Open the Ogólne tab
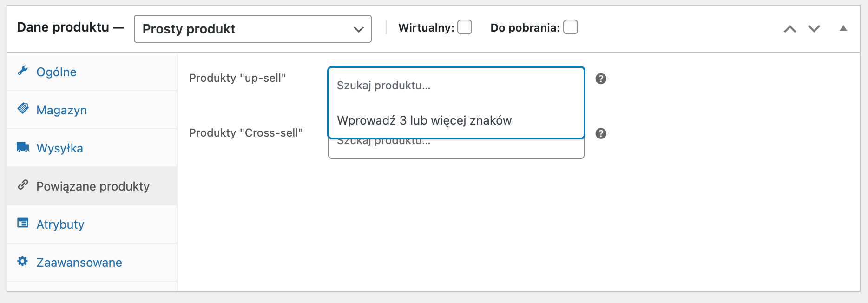Screen dimensions: 868x303 56,72
